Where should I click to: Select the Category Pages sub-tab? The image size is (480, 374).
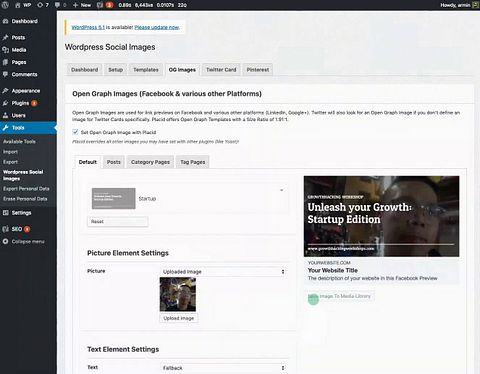pyautogui.click(x=150, y=162)
